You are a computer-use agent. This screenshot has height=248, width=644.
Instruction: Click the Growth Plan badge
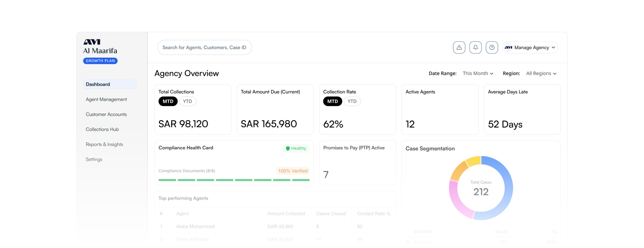coord(100,61)
